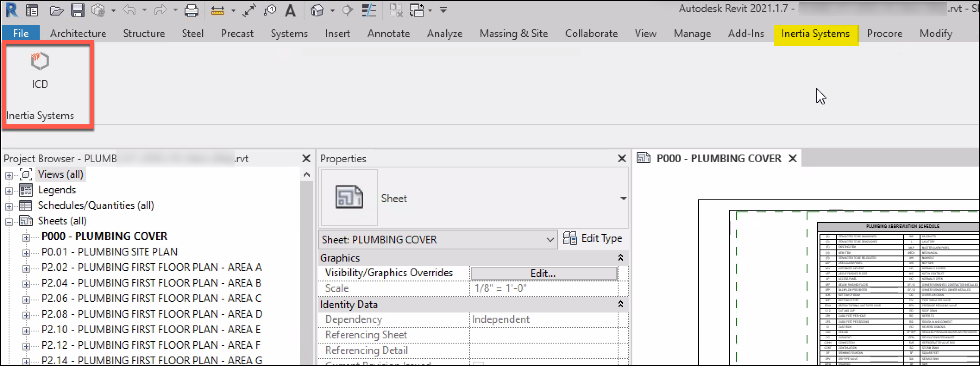Image resolution: width=980 pixels, height=366 pixels.
Task: Select the Inertia Systems ribbon tab
Action: 816,34
